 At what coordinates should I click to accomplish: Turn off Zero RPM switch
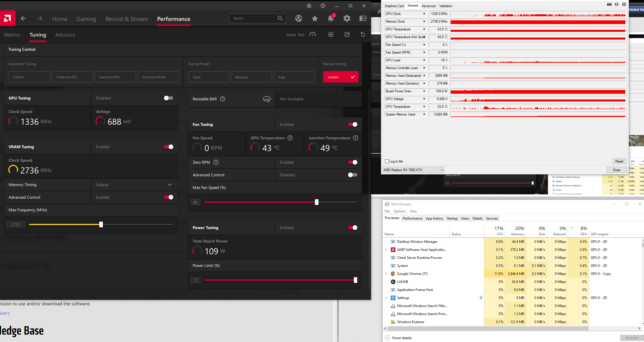pos(352,162)
